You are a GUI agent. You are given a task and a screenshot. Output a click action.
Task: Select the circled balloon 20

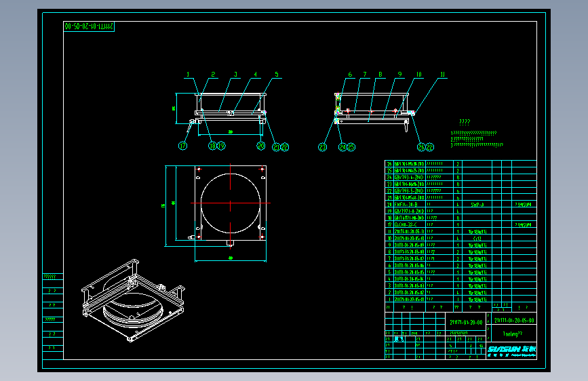coord(261,146)
